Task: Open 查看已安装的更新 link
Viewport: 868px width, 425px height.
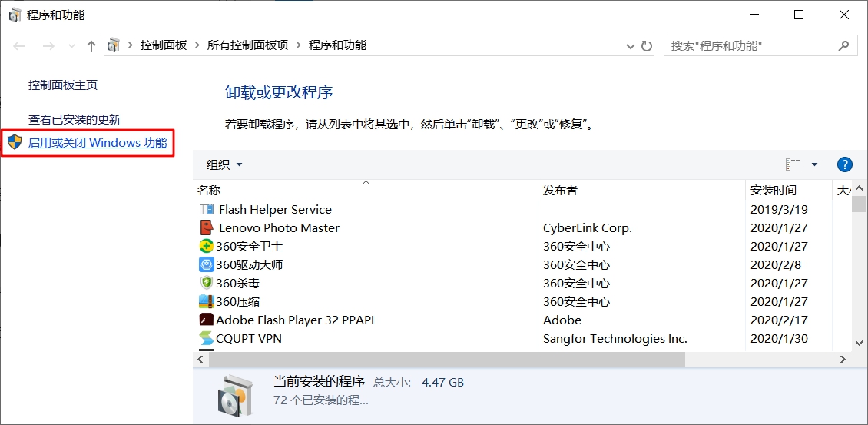Action: click(x=75, y=119)
